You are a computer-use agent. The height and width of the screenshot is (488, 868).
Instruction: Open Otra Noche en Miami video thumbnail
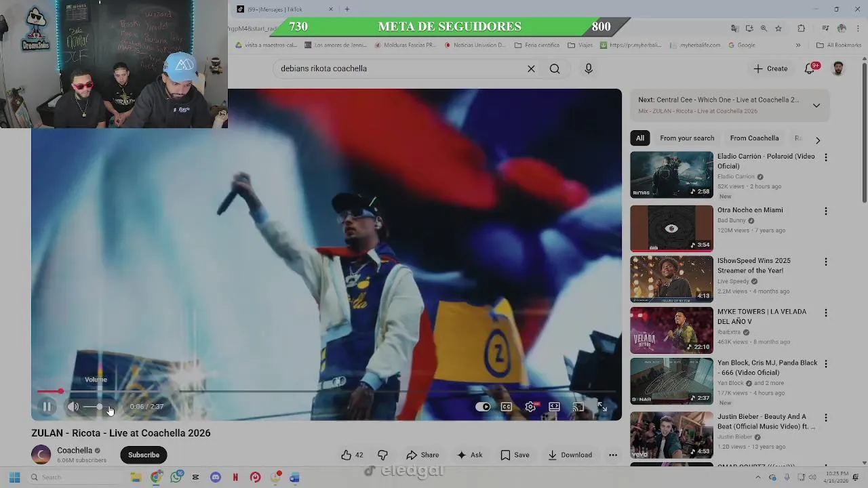pos(671,228)
